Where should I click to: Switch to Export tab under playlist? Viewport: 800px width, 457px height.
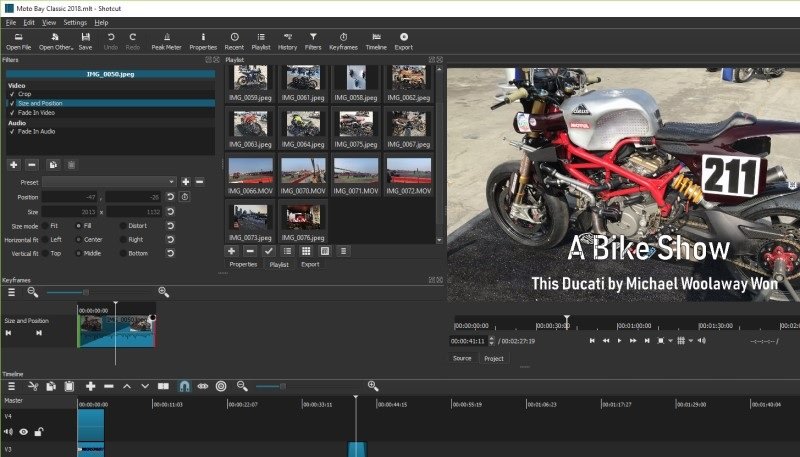click(310, 264)
